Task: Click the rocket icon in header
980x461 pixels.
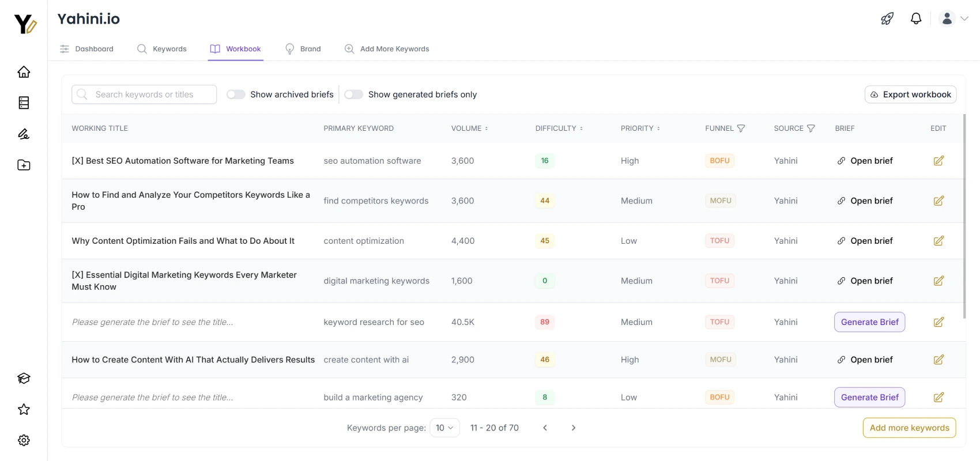Action: pos(887,18)
